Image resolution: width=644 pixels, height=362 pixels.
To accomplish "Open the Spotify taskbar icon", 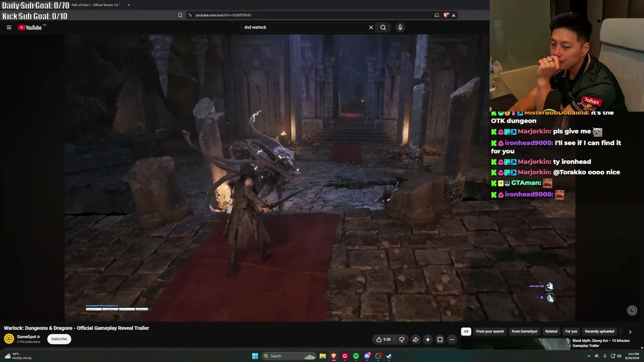I will 356,356.
